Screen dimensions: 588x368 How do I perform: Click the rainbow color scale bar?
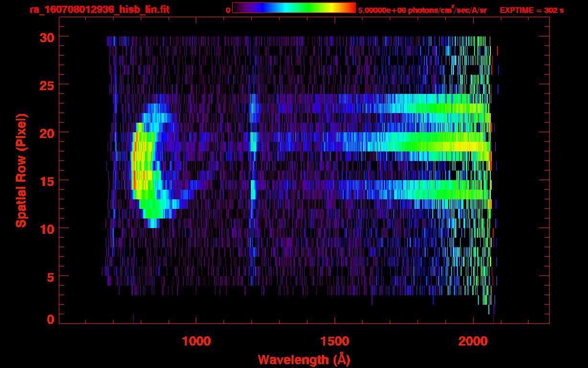pyautogui.click(x=294, y=8)
